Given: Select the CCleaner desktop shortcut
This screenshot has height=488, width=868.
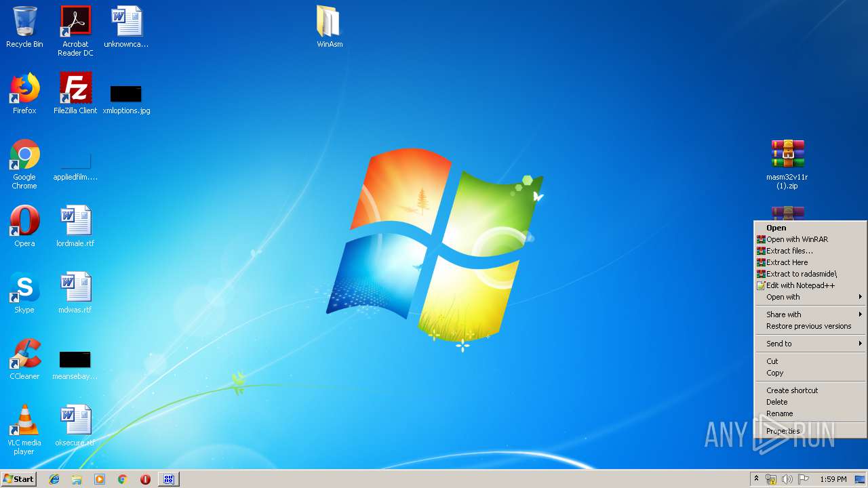Looking at the screenshot, I should [x=24, y=359].
